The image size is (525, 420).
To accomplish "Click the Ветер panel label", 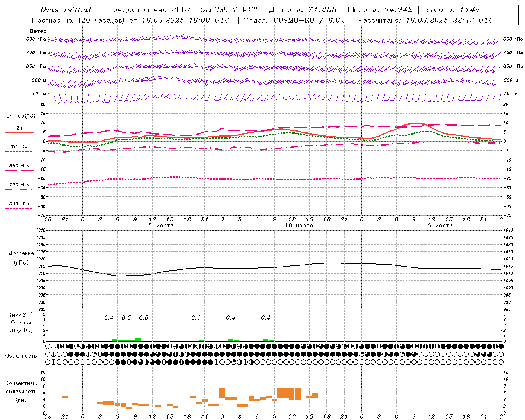I will click(38, 31).
